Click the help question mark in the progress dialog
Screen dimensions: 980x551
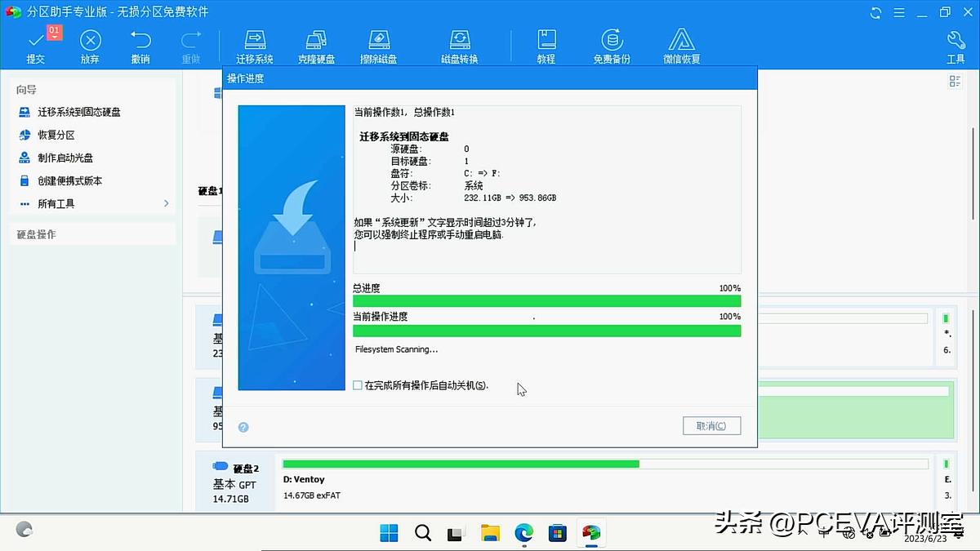coord(243,427)
